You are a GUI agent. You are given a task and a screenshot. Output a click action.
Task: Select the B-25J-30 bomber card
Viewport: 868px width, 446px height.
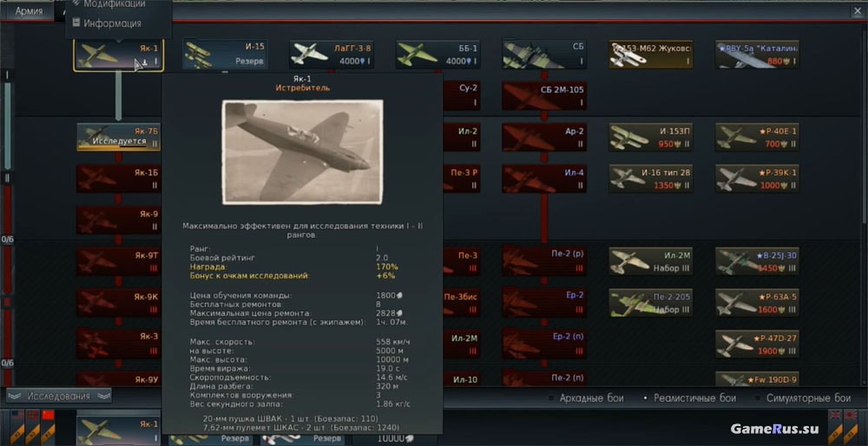pos(757,261)
